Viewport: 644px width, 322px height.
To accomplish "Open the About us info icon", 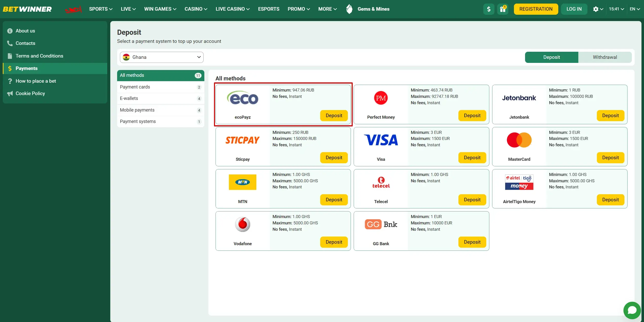I will 10,31.
